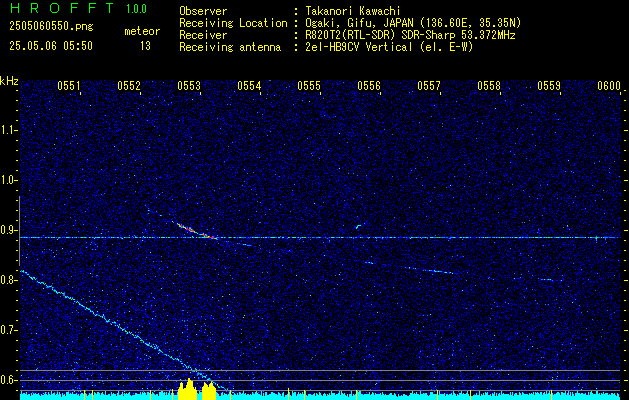Click time axis label 0552
629x400 pixels.
(x=129, y=85)
